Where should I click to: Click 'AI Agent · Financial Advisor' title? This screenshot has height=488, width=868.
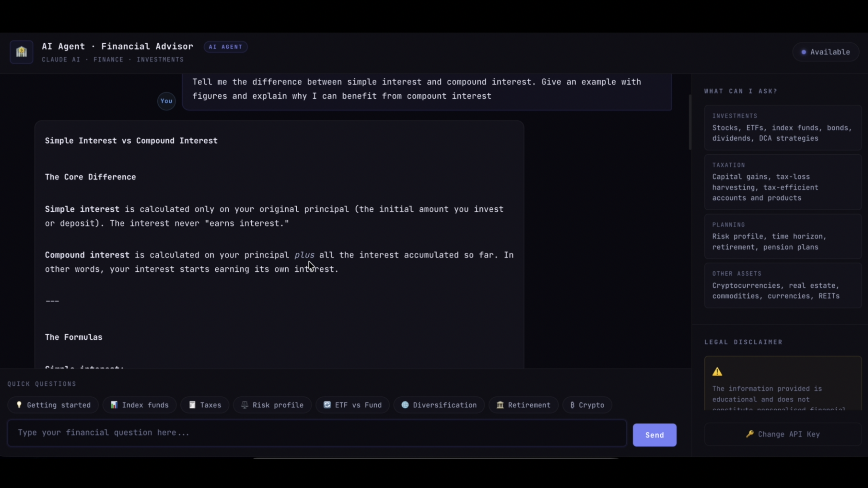click(x=118, y=47)
